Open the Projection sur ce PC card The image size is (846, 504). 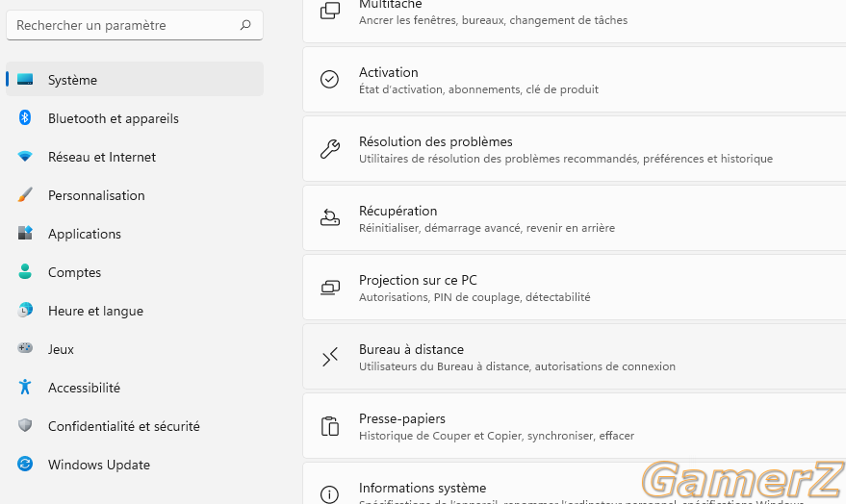tap(574, 288)
